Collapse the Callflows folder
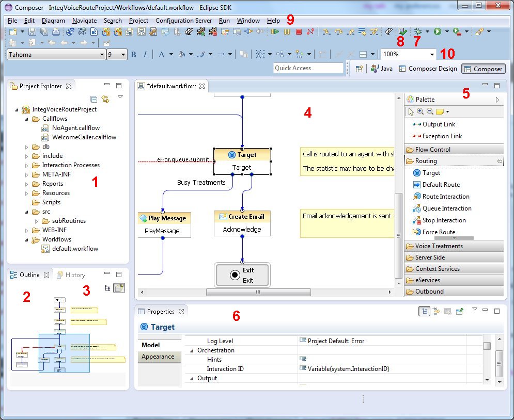This screenshot has height=420, width=514. point(27,119)
